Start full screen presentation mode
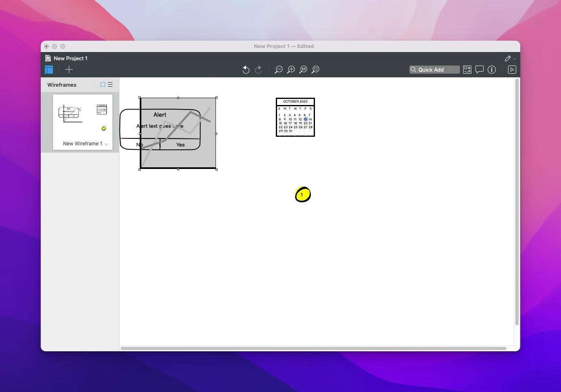 coord(512,70)
